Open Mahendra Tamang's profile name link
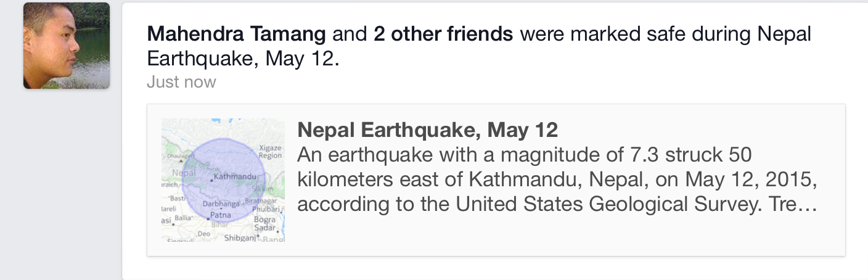 pyautogui.click(x=236, y=35)
